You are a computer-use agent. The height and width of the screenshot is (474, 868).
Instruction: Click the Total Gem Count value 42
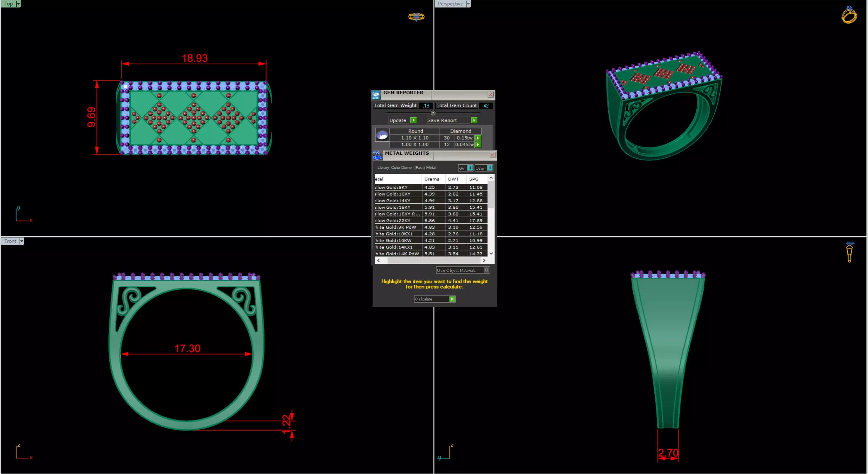coord(486,105)
